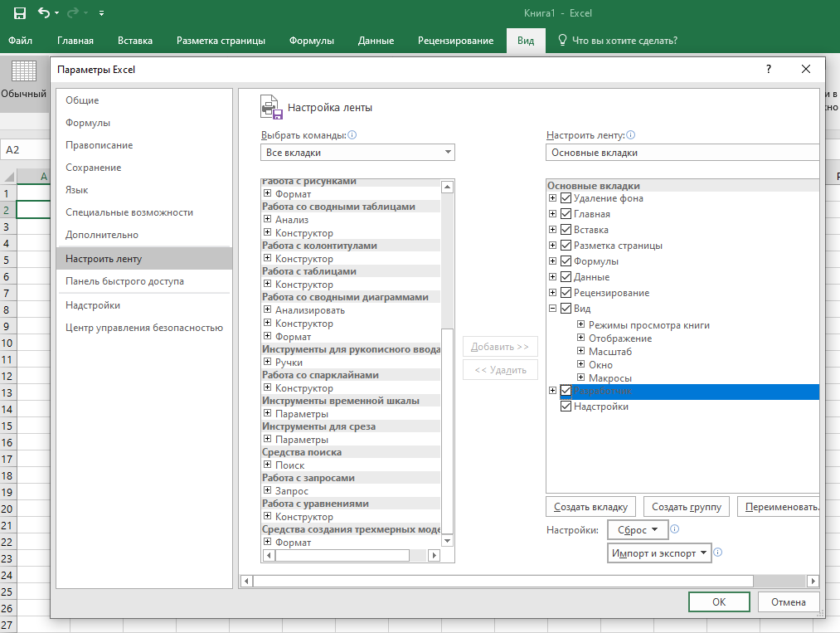Image resolution: width=840 pixels, height=633 pixels.
Task: Select 'Общие' in options sidebar
Action: tap(144, 100)
